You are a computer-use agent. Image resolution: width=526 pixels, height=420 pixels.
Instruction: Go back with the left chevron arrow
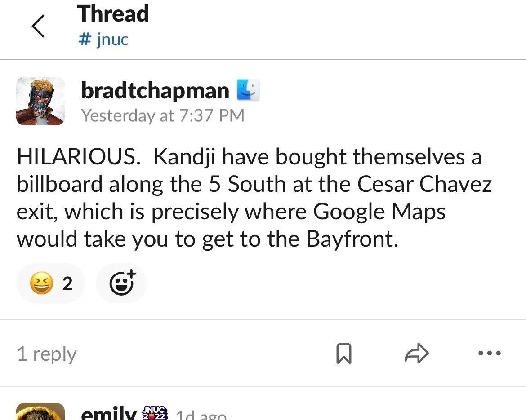point(38,26)
